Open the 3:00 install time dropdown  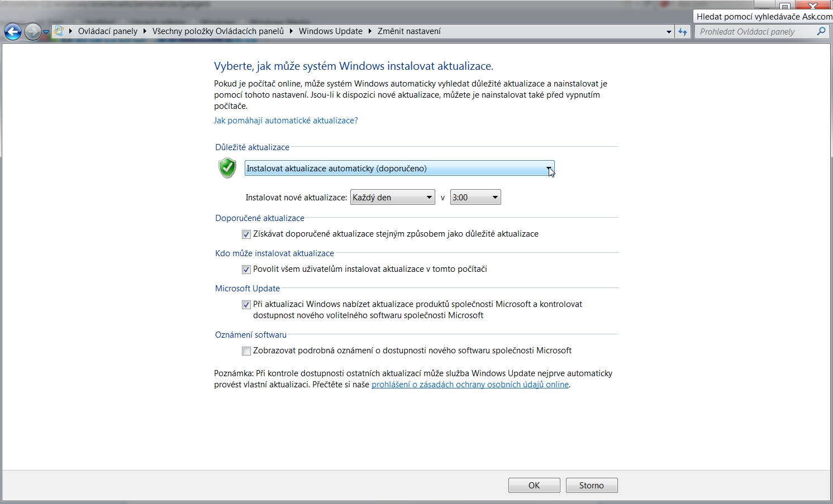[x=475, y=198]
